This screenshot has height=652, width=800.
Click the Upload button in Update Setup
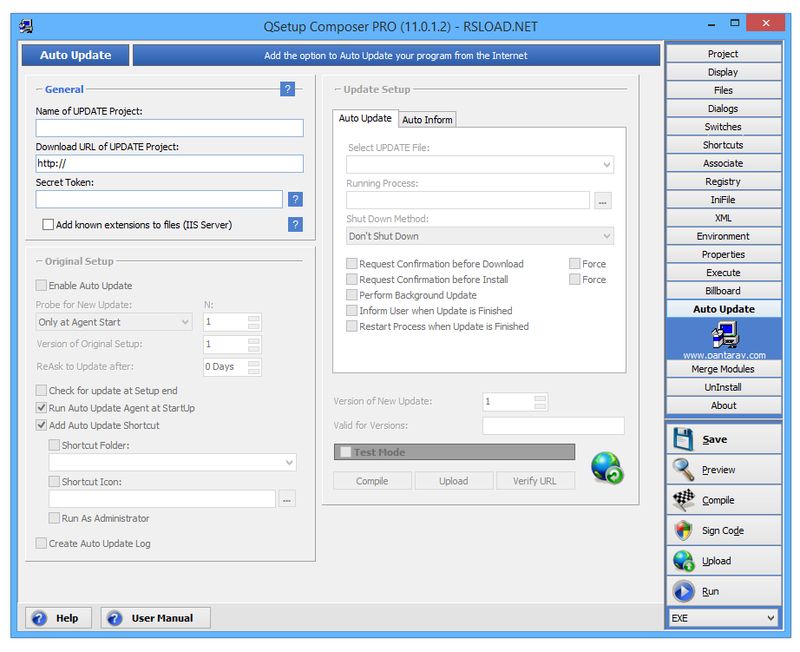point(454,481)
